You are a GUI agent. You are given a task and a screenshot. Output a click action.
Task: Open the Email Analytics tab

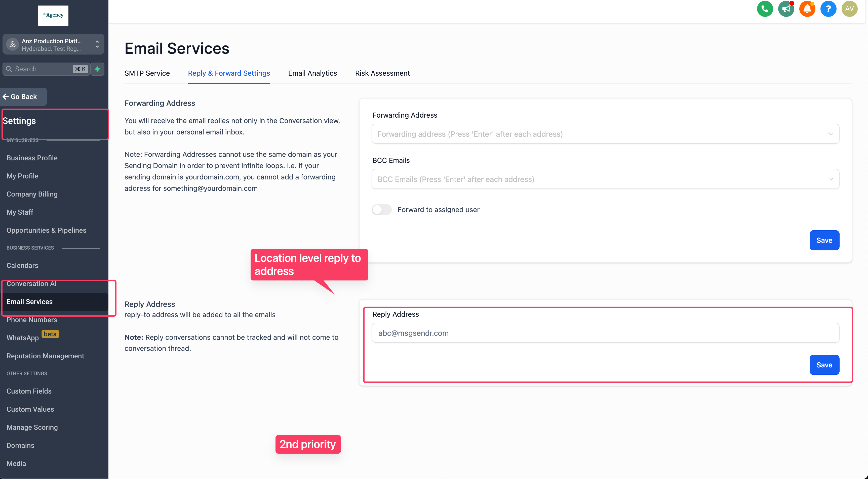tap(312, 73)
